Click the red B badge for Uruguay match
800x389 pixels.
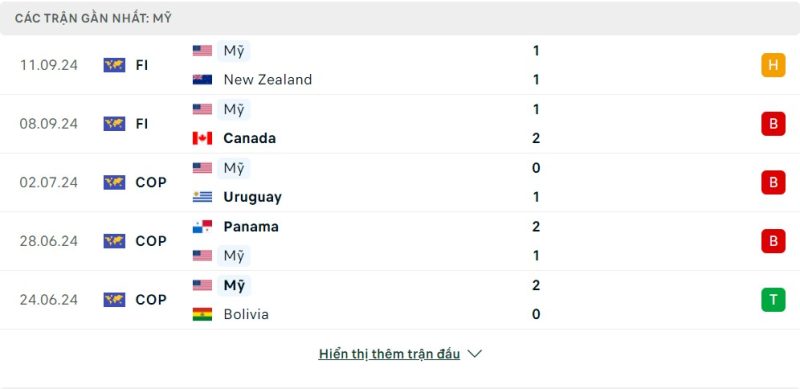pos(773,182)
